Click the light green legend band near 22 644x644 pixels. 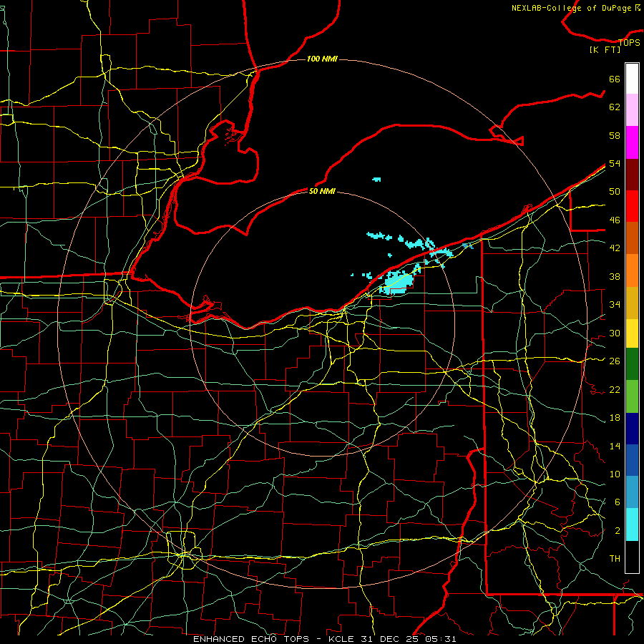(632, 396)
